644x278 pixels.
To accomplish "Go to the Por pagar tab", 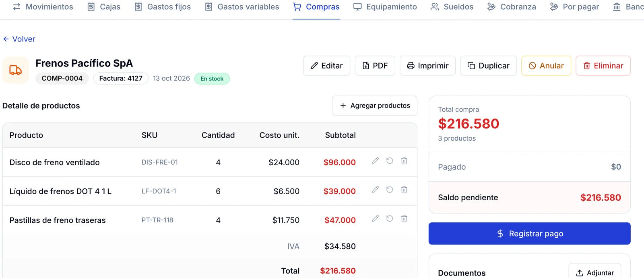I will [x=574, y=7].
